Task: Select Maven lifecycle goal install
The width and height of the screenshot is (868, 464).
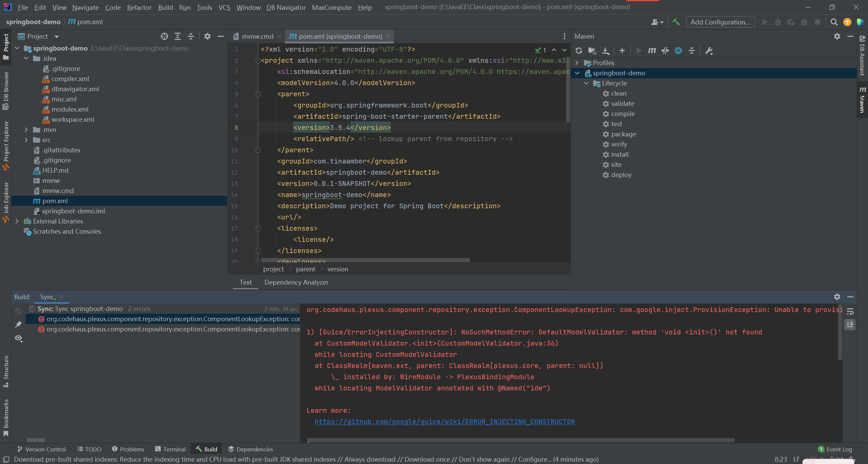Action: coord(620,154)
